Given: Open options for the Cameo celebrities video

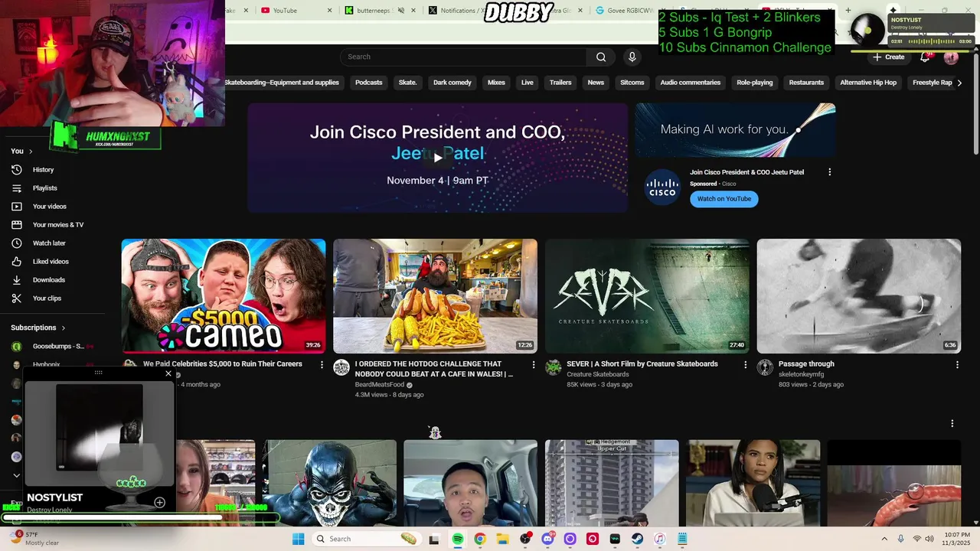Looking at the screenshot, I should coord(322,365).
